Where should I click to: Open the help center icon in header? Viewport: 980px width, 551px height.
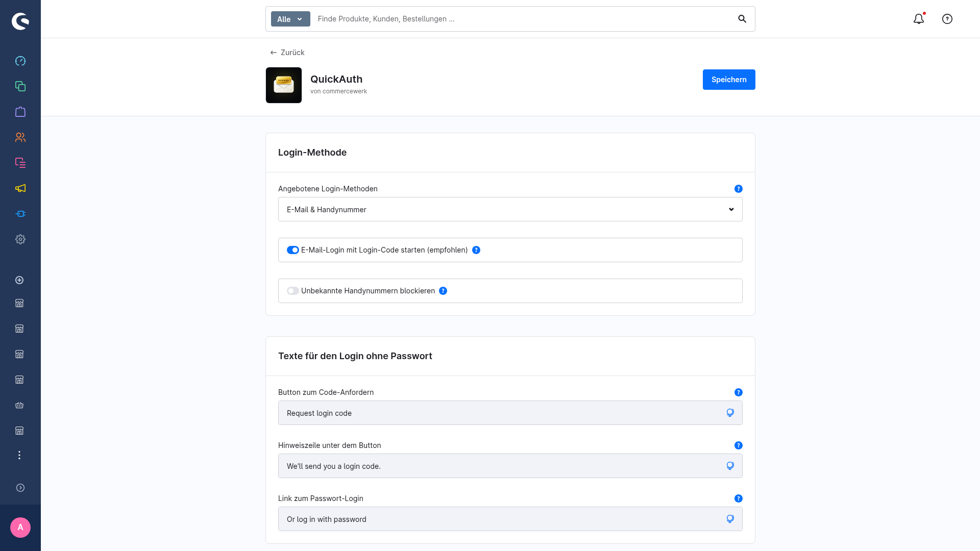click(x=947, y=19)
